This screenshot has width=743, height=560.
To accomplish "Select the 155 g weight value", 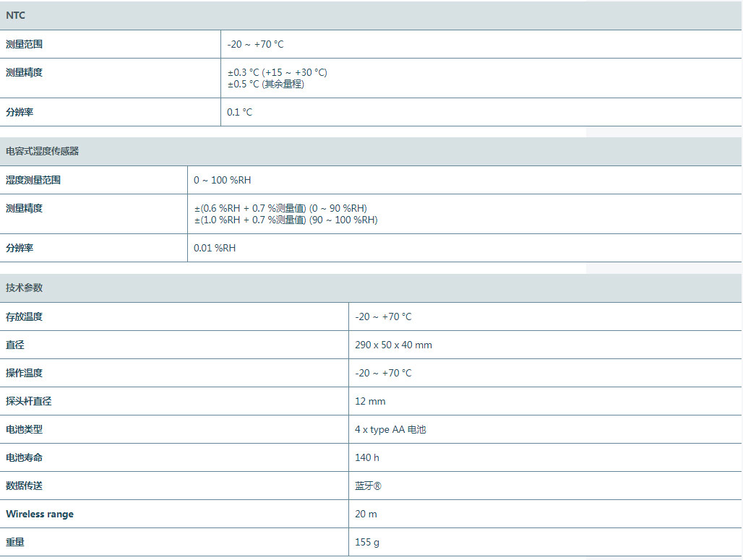I will pos(367,542).
